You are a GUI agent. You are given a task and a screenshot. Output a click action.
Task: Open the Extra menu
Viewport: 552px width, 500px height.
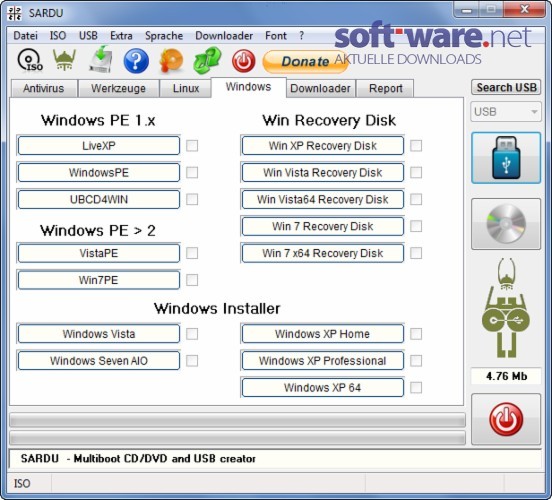coord(121,36)
